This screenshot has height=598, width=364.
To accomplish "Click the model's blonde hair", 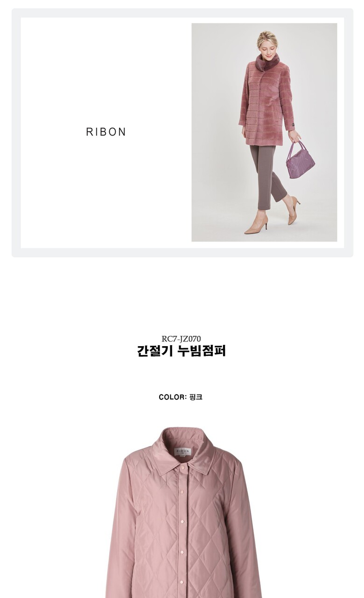I will (x=266, y=38).
